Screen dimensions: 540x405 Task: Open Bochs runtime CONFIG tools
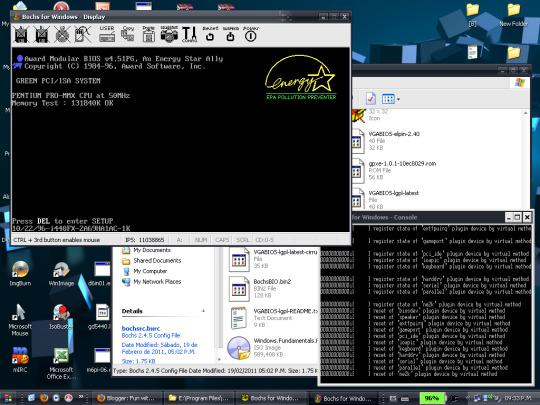pyautogui.click(x=189, y=34)
